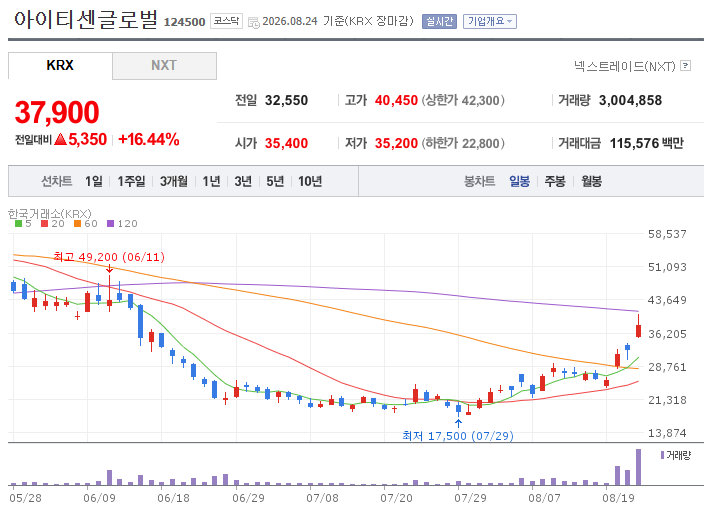Click the 전일 value 32,550
This screenshot has width=704, height=509.
pos(286,100)
